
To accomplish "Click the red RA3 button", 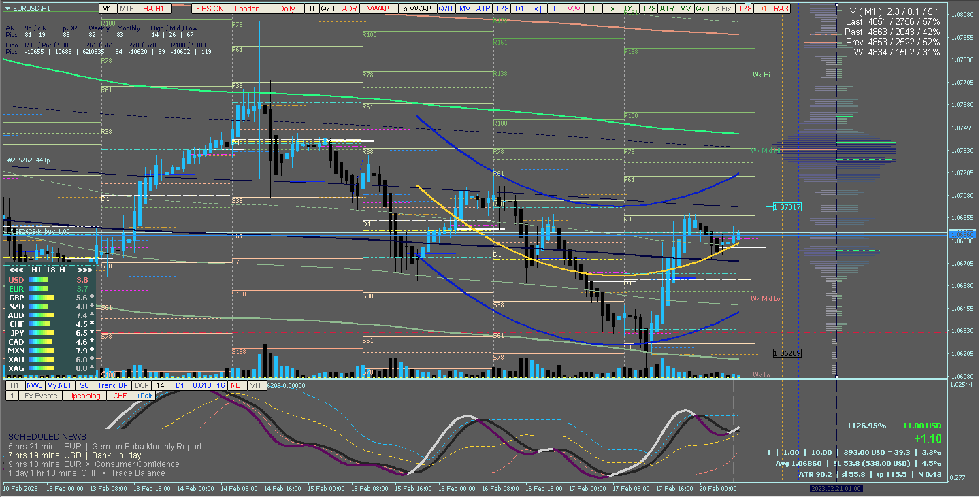I will [x=781, y=9].
